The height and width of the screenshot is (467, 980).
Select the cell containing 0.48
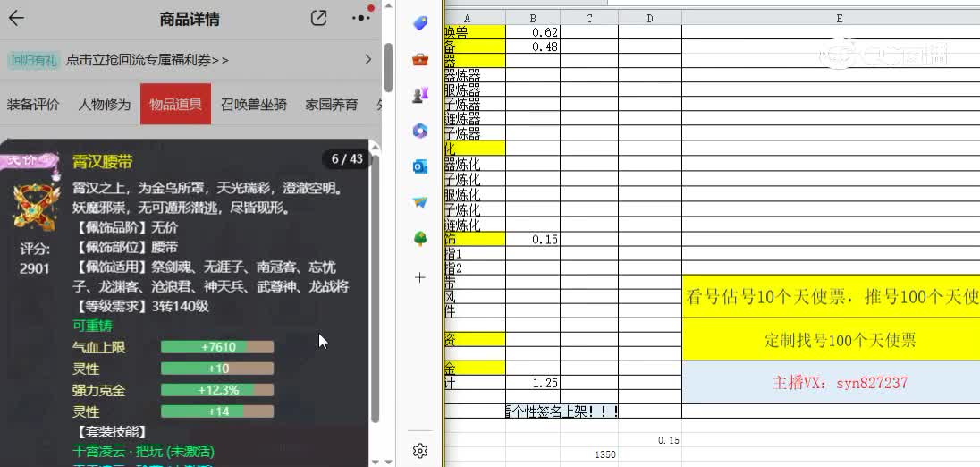click(x=533, y=47)
